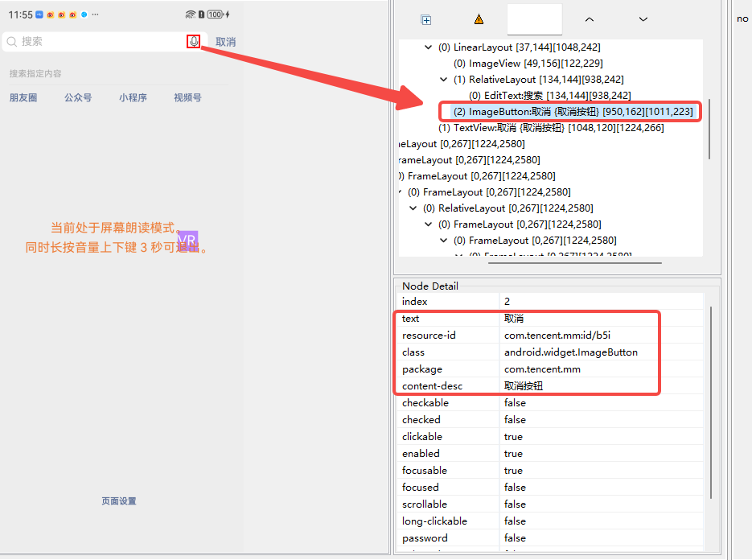The width and height of the screenshot is (752, 560).
Task: Tap the blue 取消 cancel link
Action: click(x=225, y=42)
